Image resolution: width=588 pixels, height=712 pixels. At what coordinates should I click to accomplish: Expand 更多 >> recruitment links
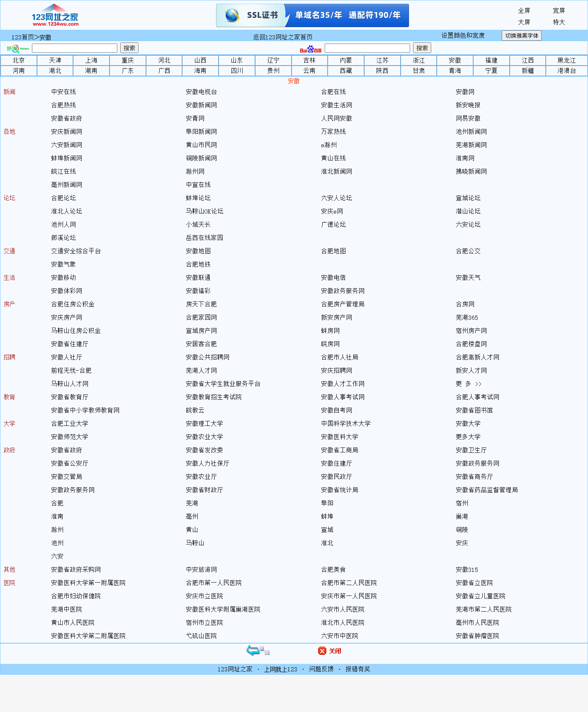coord(469,384)
